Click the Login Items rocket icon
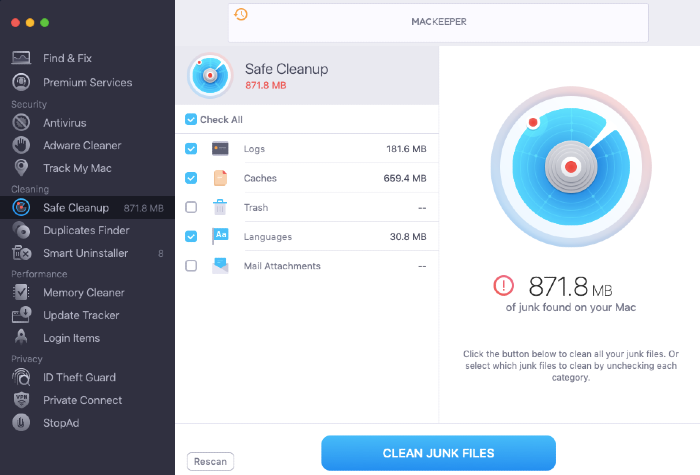This screenshot has height=475, width=700. (x=21, y=338)
